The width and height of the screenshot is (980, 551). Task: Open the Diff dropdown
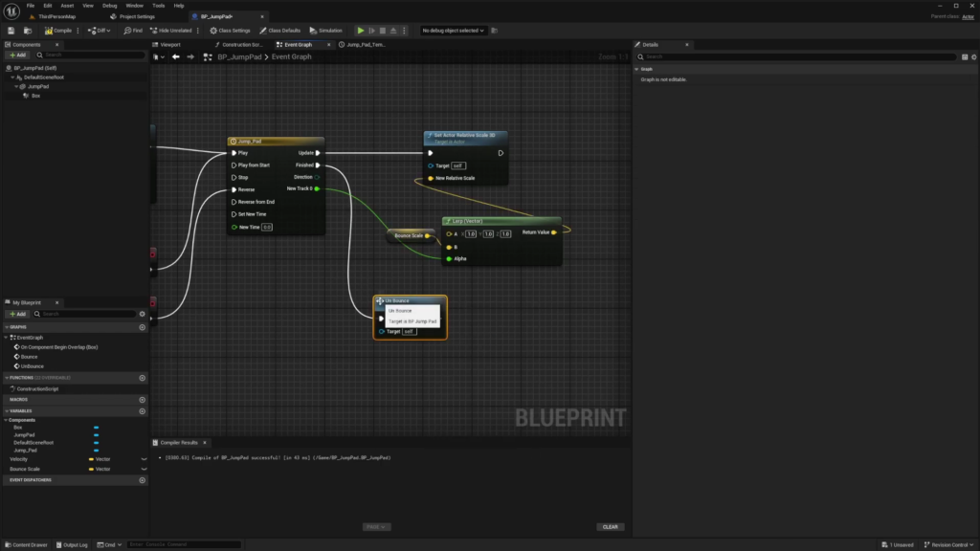pyautogui.click(x=100, y=30)
